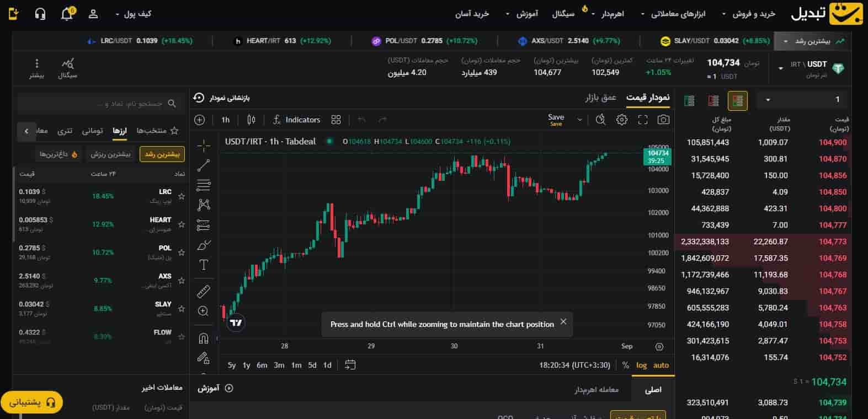Open the headset support icon in header
868x419 pixels.
(40, 14)
